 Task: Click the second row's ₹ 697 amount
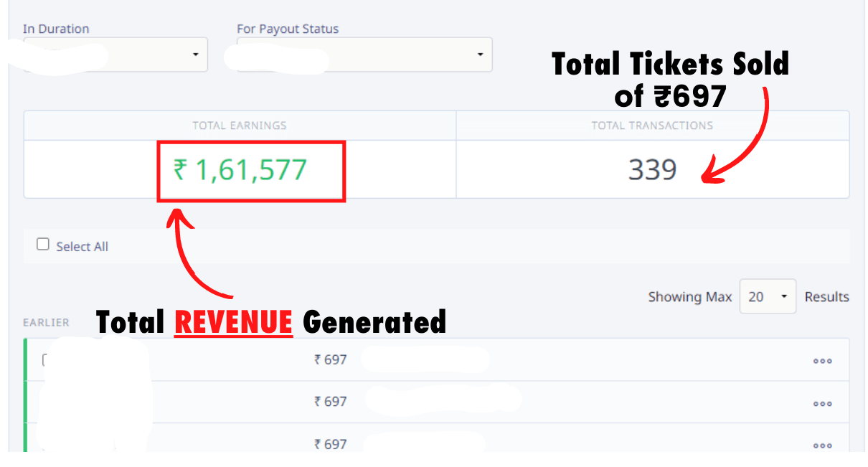330,402
